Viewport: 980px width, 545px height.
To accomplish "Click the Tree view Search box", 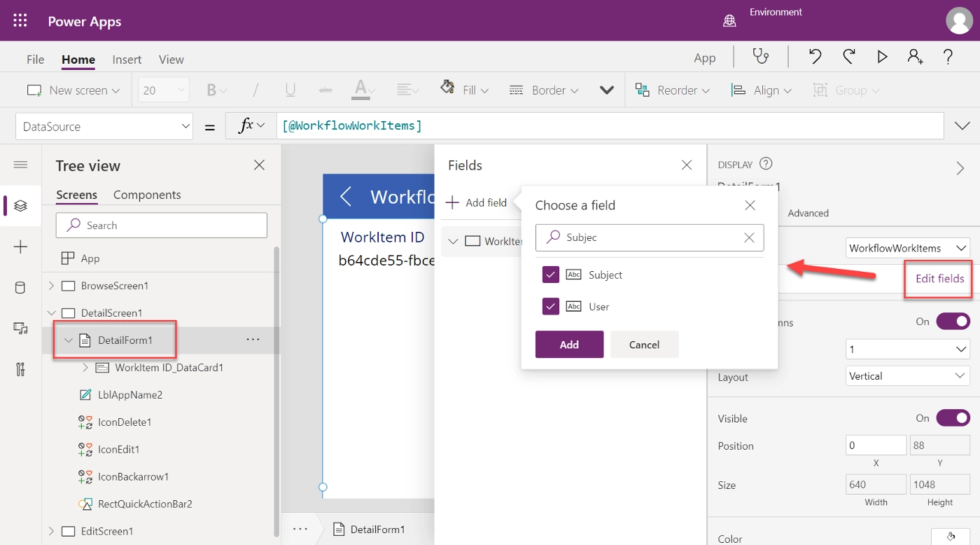I will coord(162,226).
